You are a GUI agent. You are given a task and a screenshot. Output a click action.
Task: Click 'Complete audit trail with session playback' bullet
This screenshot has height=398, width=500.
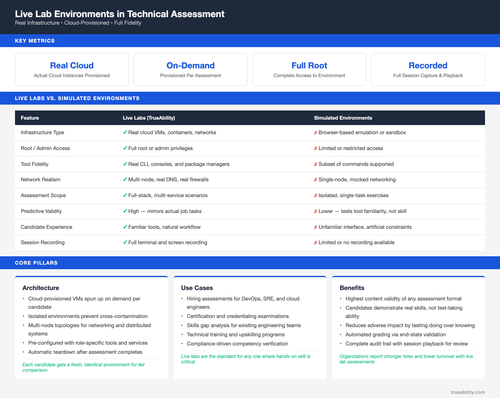[x=407, y=344]
